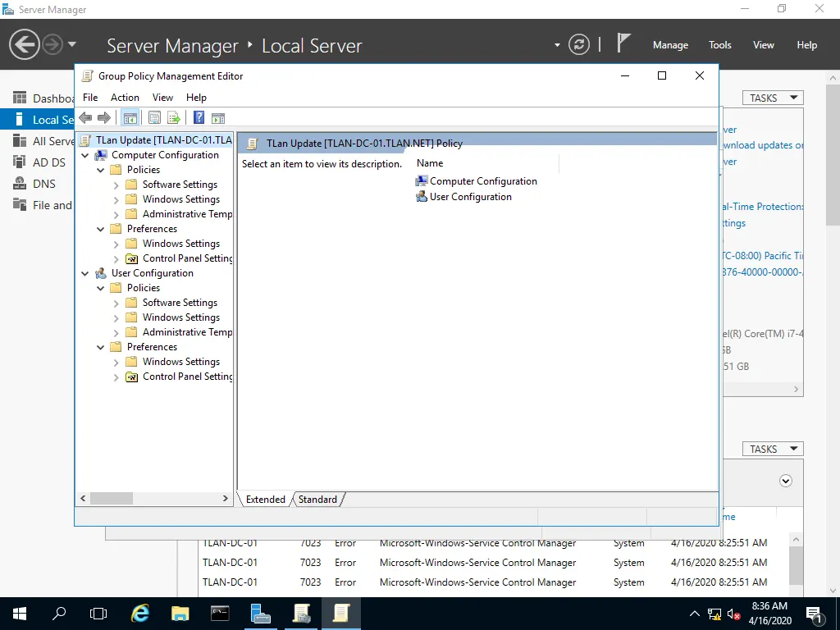
Task: Select Software Settings under User Configuration Policies
Action: tap(180, 303)
